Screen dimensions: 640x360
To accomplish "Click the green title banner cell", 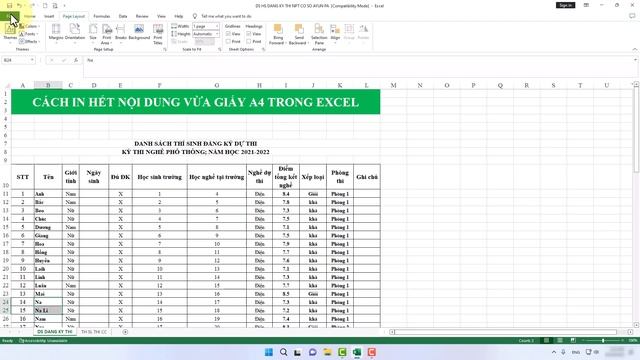I will pos(196,102).
